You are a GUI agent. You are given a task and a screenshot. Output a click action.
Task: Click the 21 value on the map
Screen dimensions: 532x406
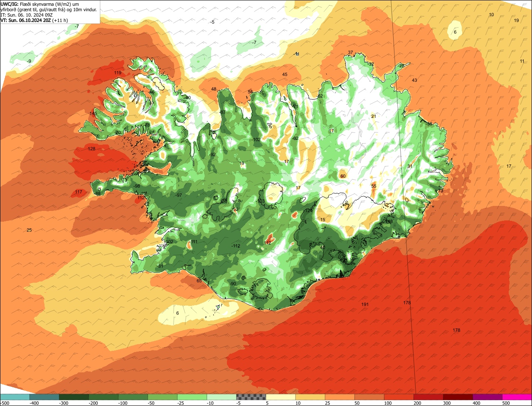point(373,116)
